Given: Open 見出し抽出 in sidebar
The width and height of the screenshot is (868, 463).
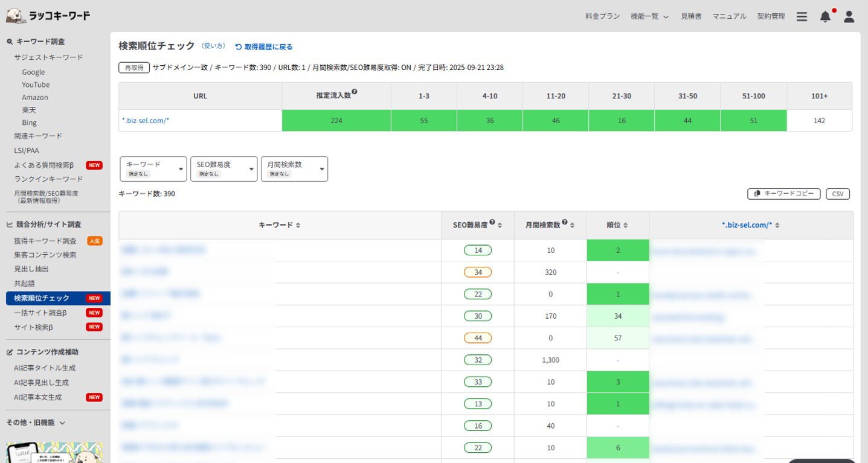Looking at the screenshot, I should [x=31, y=269].
